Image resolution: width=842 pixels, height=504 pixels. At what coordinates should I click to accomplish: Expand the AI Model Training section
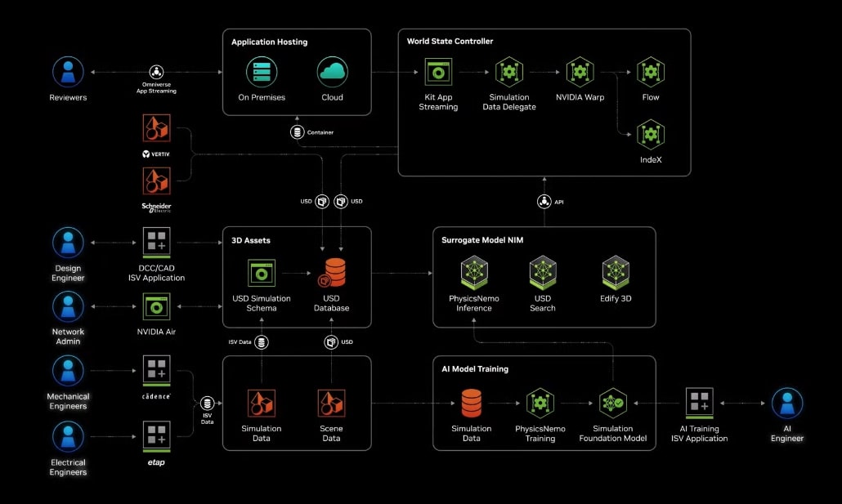[474, 368]
